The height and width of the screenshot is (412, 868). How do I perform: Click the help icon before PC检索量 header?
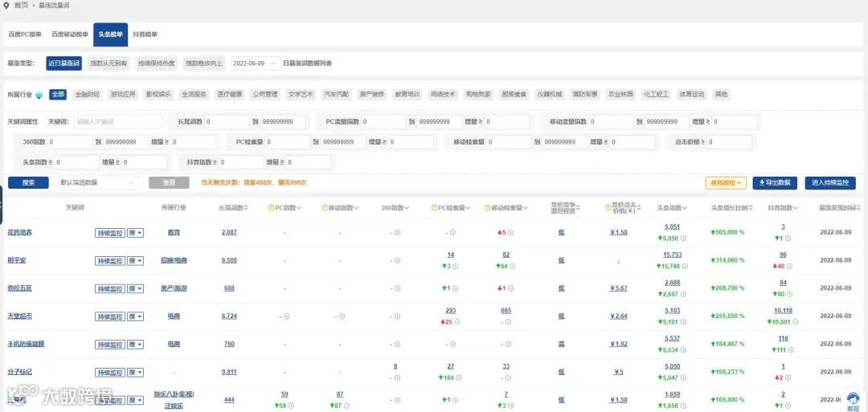[434, 208]
